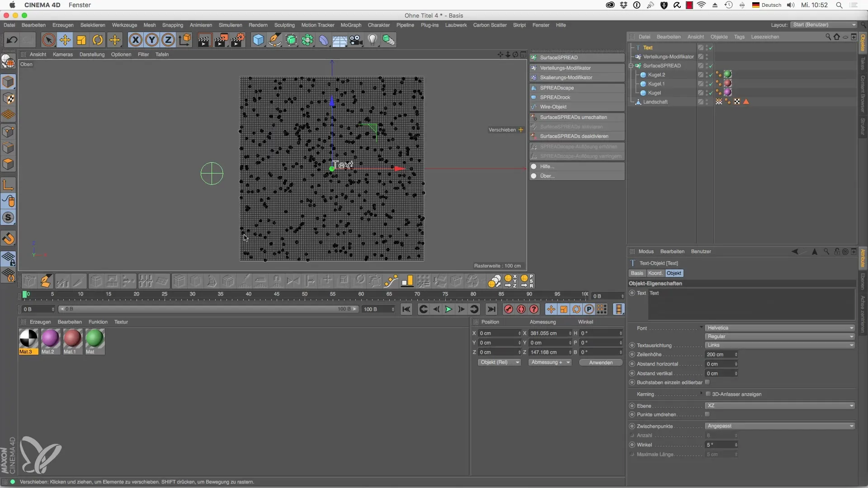This screenshot has height=488, width=868.
Task: Render the active view with clapperboard icon
Action: (x=204, y=40)
